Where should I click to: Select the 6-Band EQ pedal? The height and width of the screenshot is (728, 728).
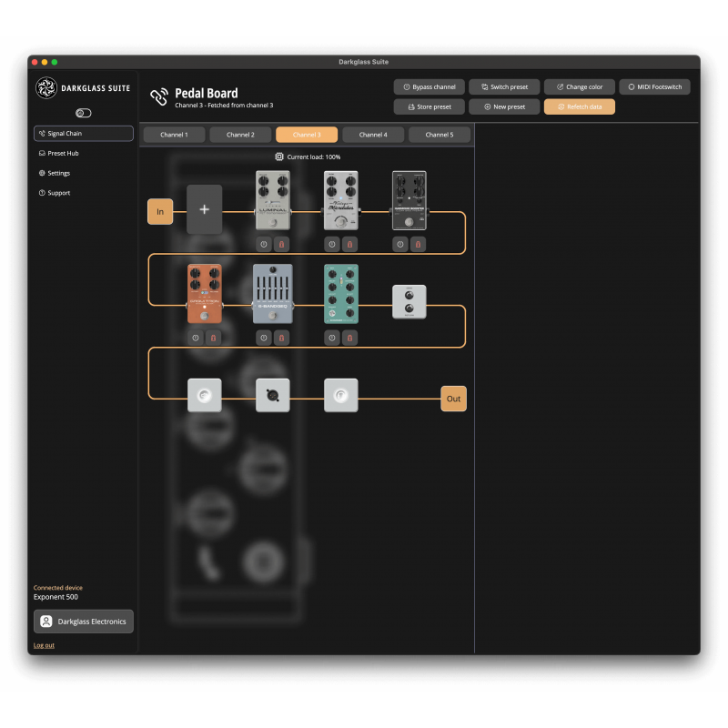tap(273, 294)
